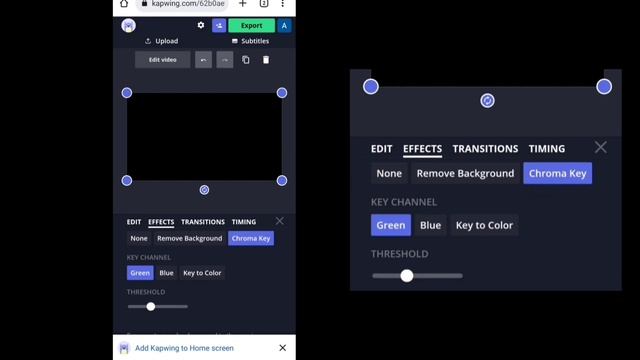Select the black video canvas
Viewport: 640px width, 360px height.
(204, 137)
